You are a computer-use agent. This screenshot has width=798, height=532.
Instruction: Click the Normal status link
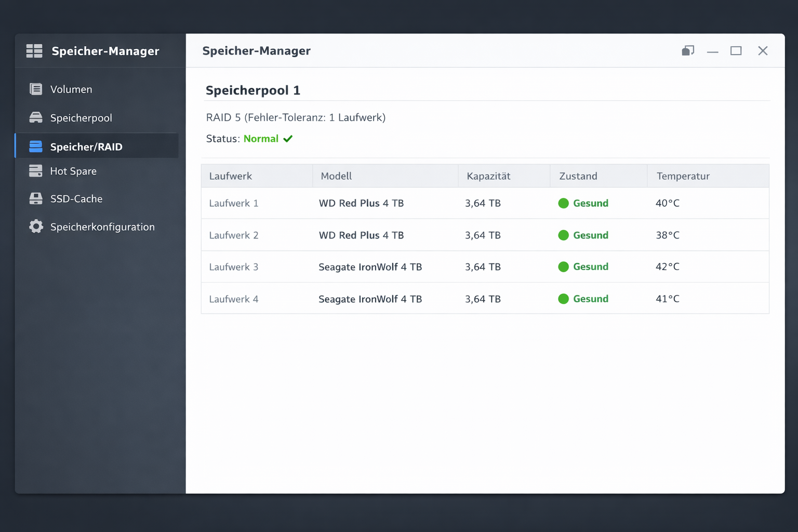tap(261, 138)
